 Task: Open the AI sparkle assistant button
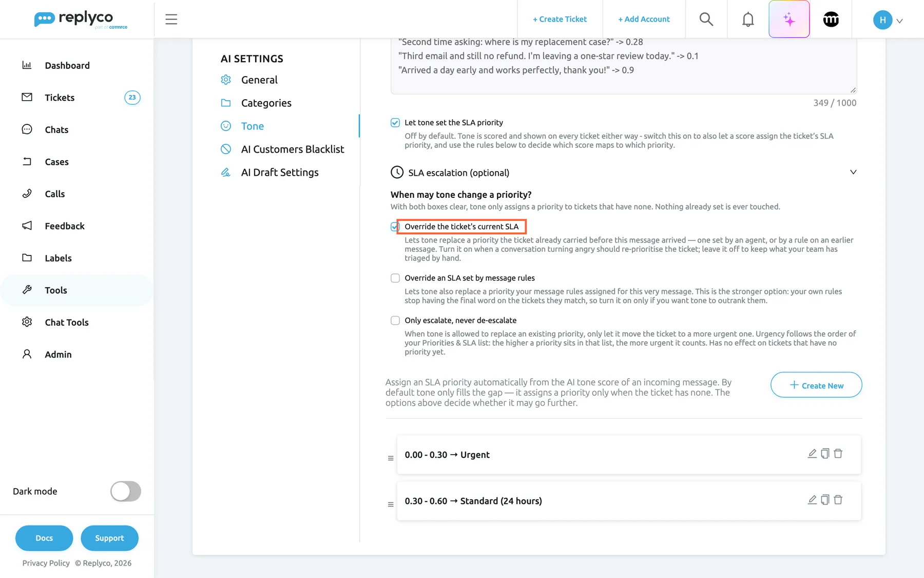click(x=789, y=19)
